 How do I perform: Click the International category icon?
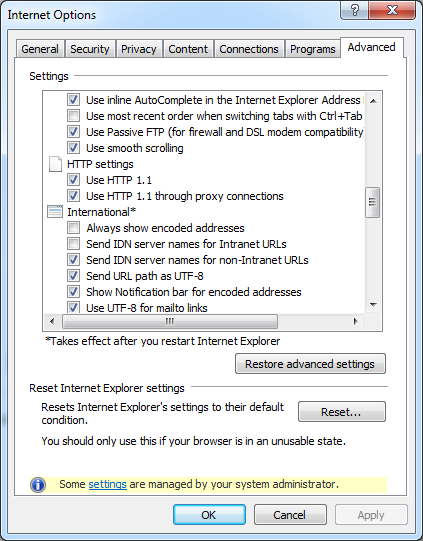click(x=55, y=212)
